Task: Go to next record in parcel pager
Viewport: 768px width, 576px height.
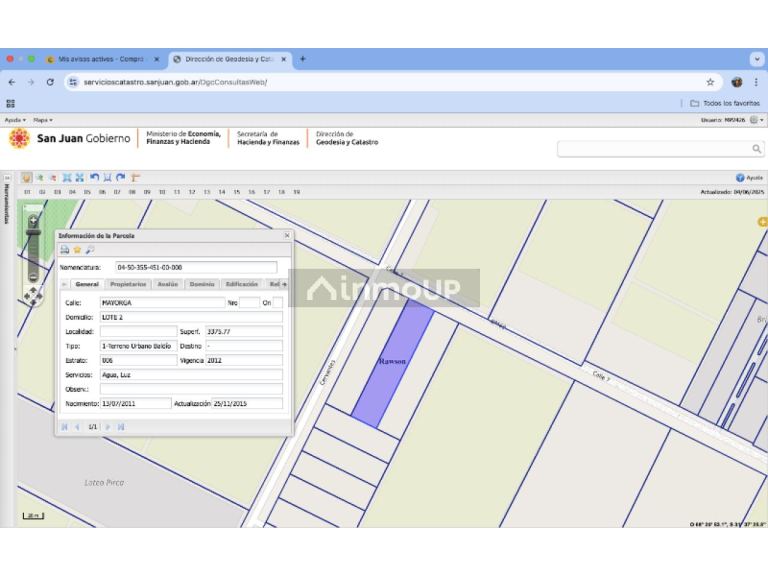Action: point(108,427)
